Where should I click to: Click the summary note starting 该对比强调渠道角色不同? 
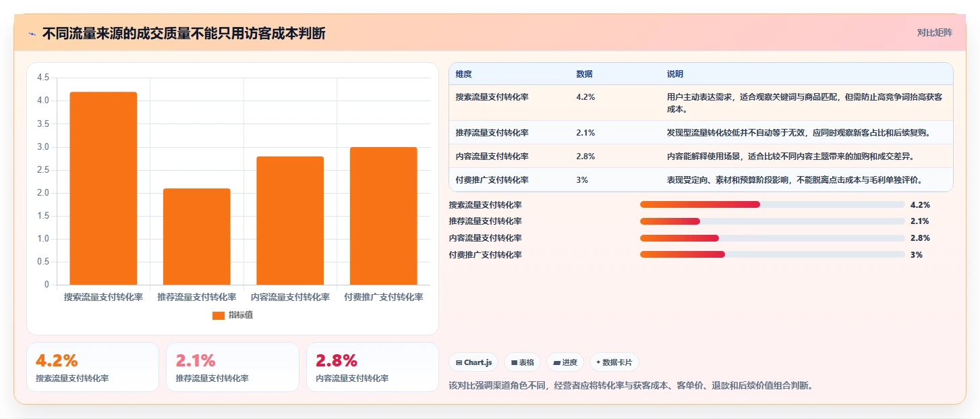coord(631,386)
